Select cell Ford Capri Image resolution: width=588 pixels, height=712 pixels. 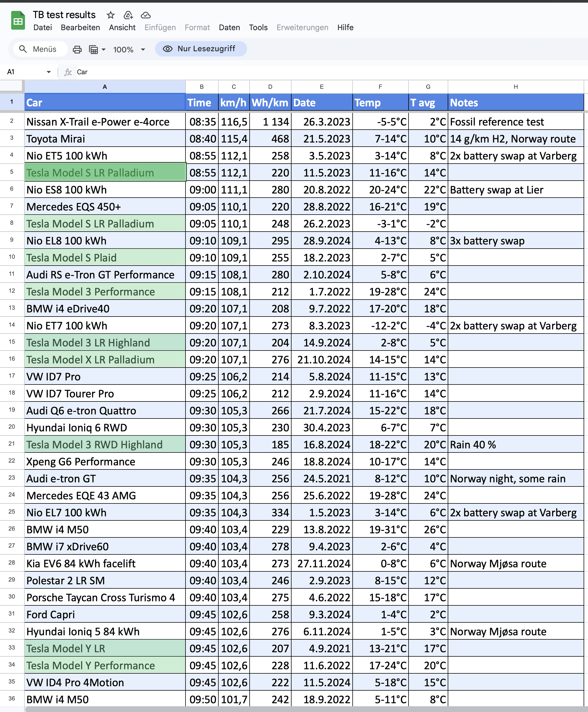pos(105,614)
